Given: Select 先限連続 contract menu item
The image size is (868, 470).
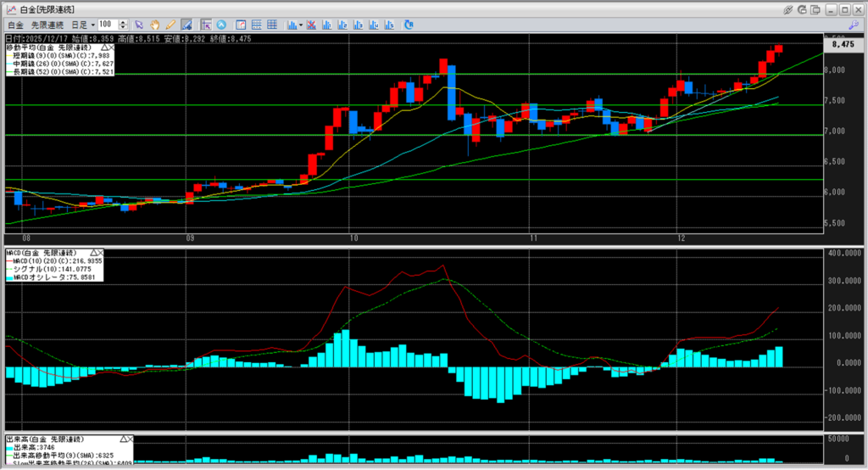Looking at the screenshot, I should click(47, 25).
